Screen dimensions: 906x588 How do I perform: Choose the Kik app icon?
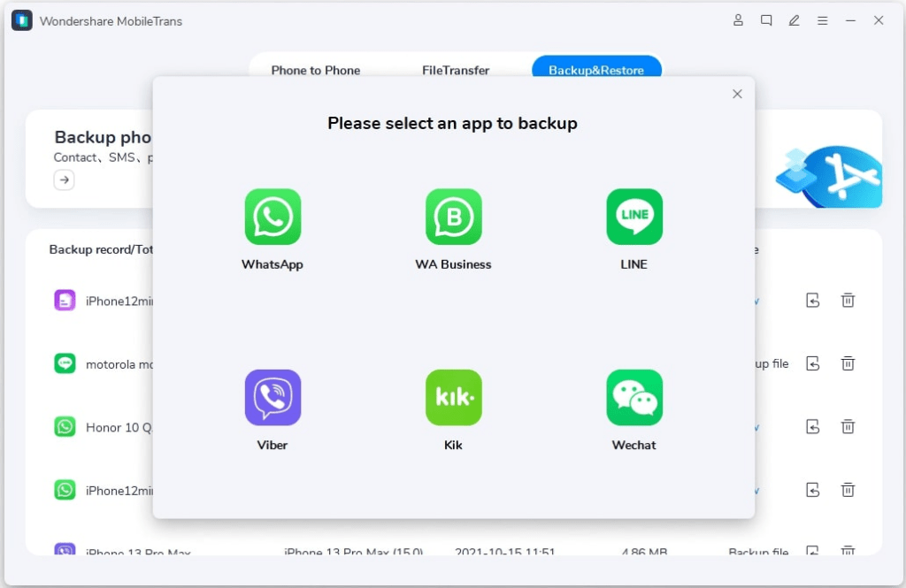click(453, 398)
